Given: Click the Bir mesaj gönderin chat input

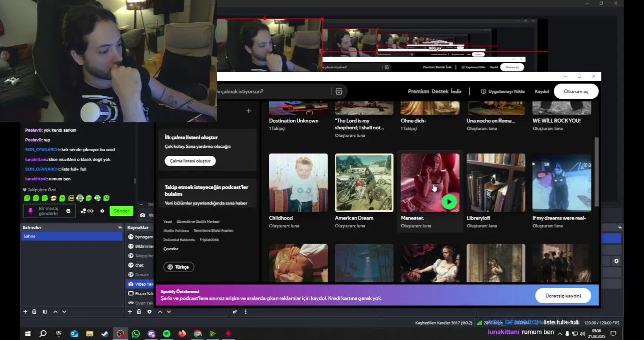Looking at the screenshot, I should pyautogui.click(x=48, y=211).
